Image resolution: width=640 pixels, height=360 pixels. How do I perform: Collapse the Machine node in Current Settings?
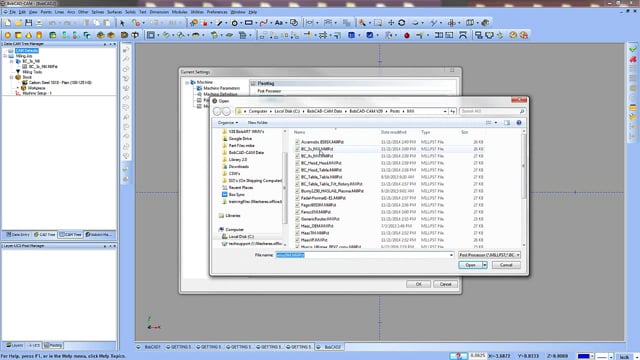pos(187,82)
